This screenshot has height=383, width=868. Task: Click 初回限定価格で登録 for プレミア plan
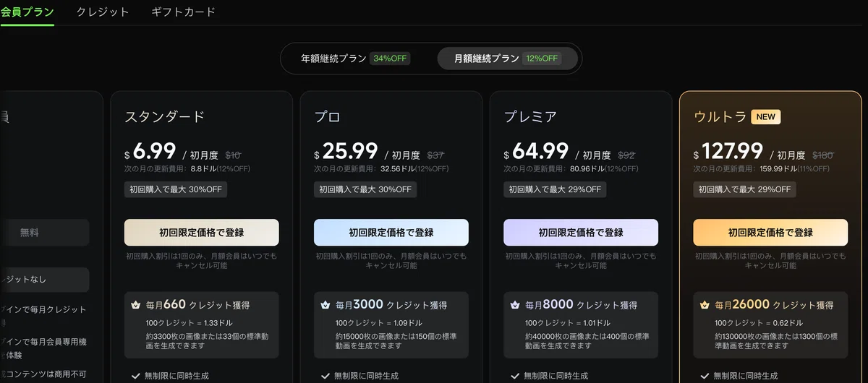pyautogui.click(x=581, y=233)
